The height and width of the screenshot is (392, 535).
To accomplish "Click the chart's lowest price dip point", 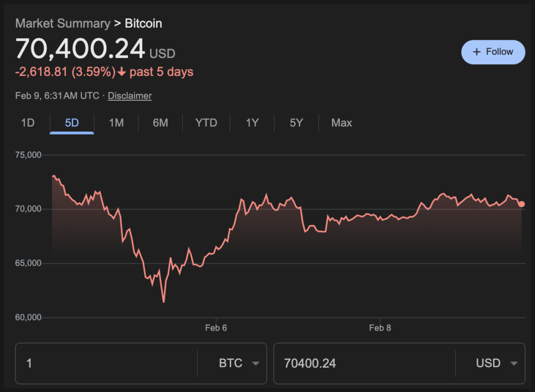I will [x=163, y=302].
